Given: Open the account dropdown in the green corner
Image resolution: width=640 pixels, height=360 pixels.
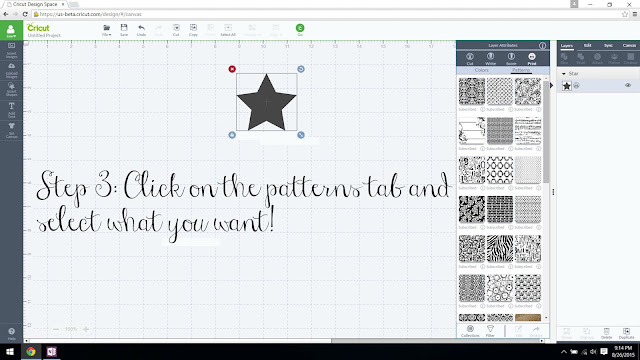Looking at the screenshot, I should [11, 31].
